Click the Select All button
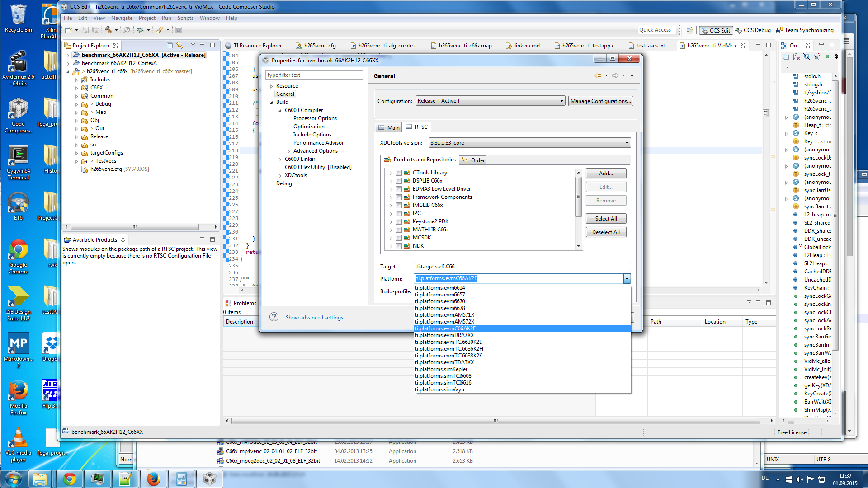This screenshot has width=868, height=488. (606, 219)
